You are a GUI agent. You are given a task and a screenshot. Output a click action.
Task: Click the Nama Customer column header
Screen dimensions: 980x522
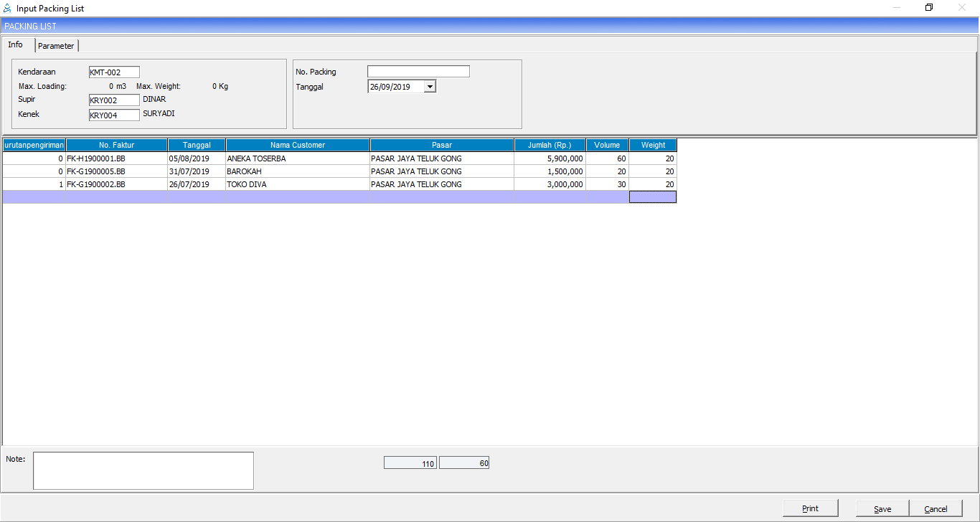click(298, 145)
